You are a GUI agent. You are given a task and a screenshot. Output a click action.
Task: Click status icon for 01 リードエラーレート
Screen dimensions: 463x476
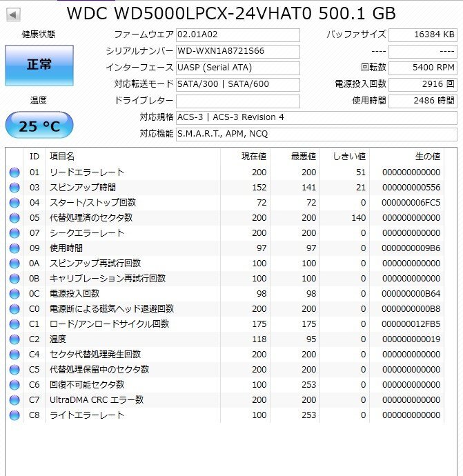[14, 172]
